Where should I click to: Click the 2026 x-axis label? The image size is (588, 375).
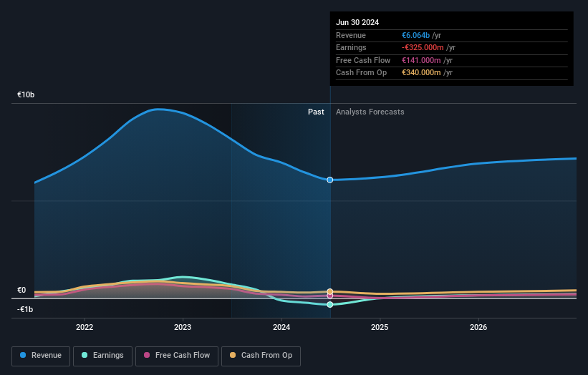point(478,327)
